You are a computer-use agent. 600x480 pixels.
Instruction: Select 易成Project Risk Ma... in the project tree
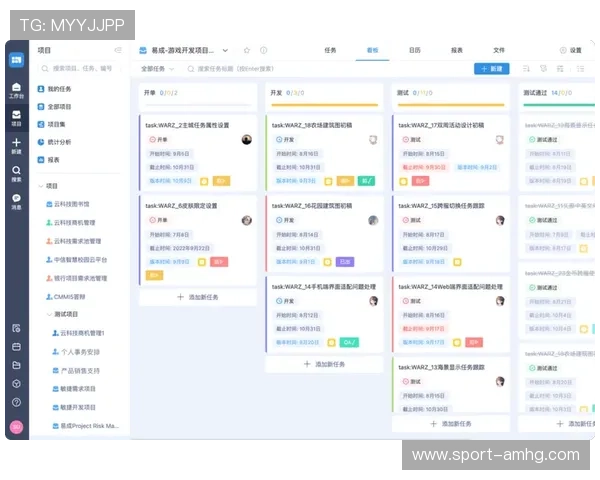85,426
